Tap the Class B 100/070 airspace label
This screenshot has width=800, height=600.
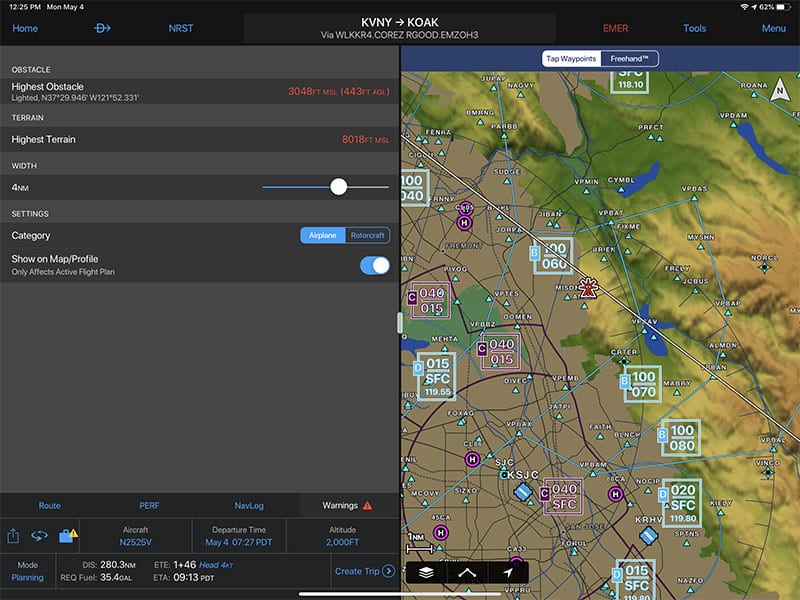[x=641, y=384]
